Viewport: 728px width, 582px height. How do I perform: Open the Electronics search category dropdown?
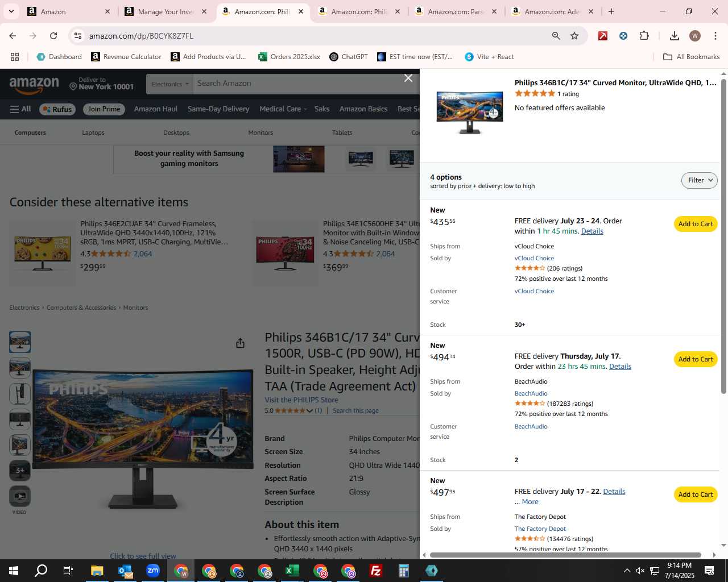[169, 84]
